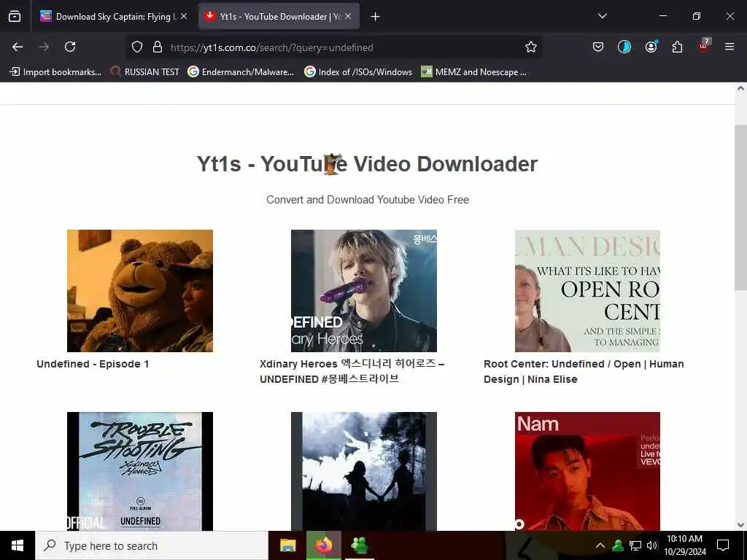Open the Firefox account icon
This screenshot has width=747, height=560.
pyautogui.click(x=651, y=47)
